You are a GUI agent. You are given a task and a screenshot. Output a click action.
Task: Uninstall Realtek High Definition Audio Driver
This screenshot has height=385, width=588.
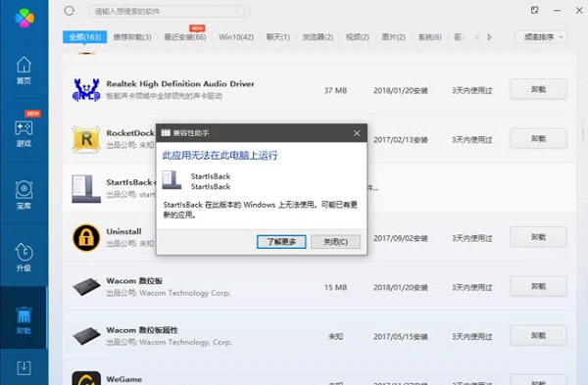pyautogui.click(x=538, y=89)
